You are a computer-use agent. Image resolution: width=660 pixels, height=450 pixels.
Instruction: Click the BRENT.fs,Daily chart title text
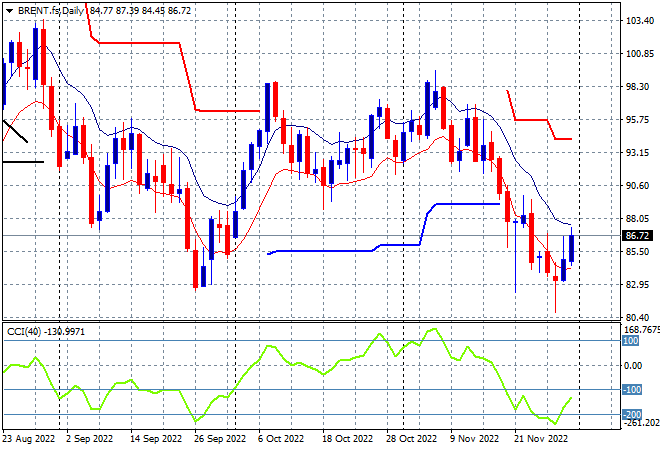point(51,11)
